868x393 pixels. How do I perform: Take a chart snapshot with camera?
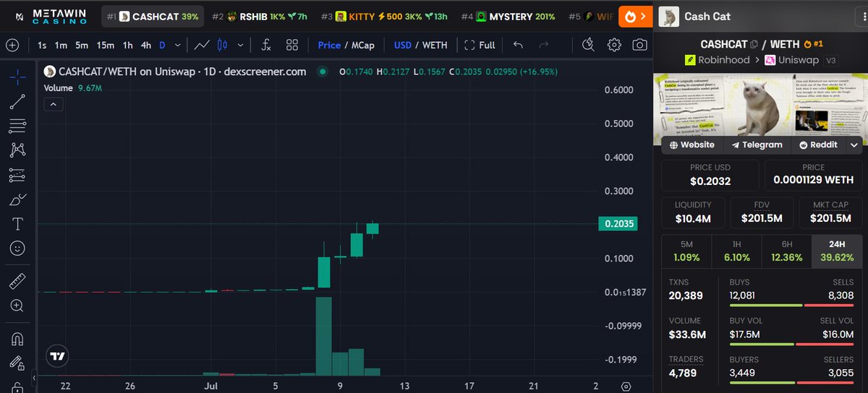[x=639, y=45]
